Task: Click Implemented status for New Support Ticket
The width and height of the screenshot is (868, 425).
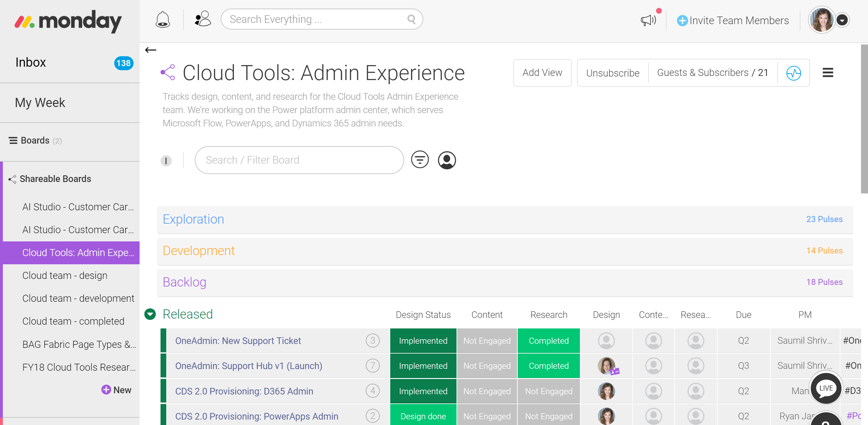Action: (423, 341)
